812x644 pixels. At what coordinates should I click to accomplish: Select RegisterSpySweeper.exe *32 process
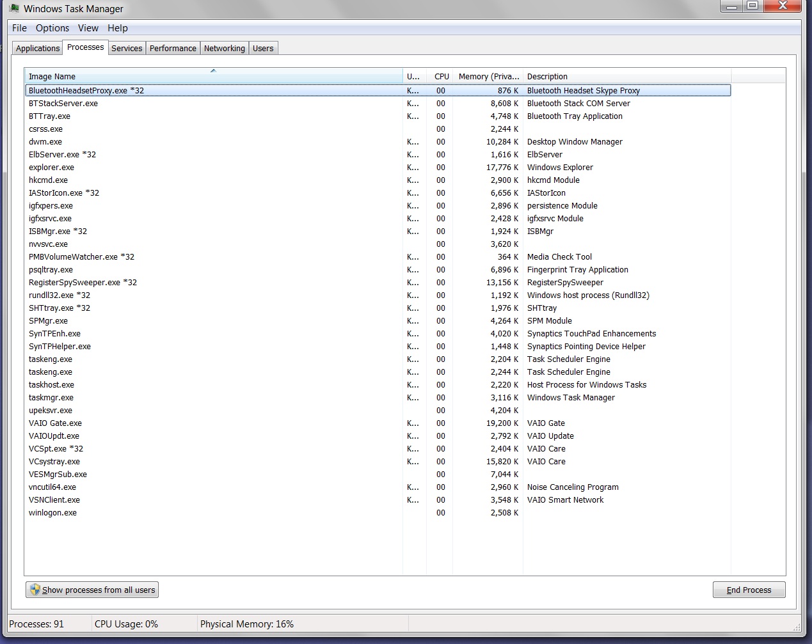[x=378, y=283]
